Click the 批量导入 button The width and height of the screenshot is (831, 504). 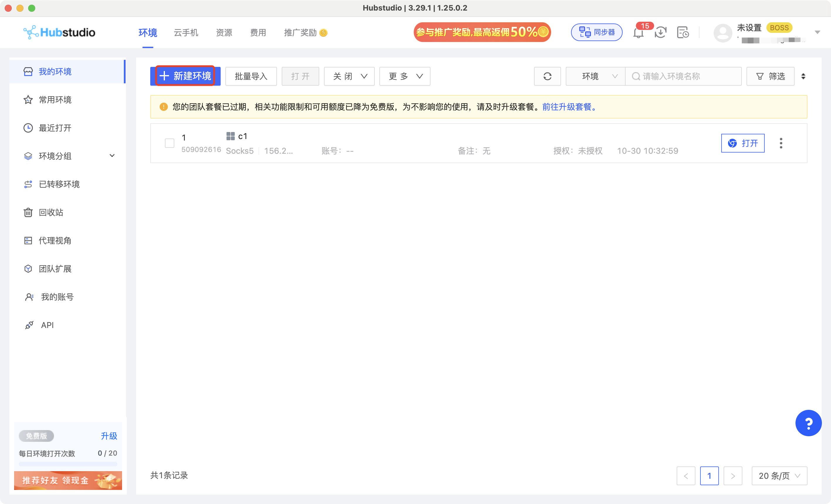(x=251, y=76)
